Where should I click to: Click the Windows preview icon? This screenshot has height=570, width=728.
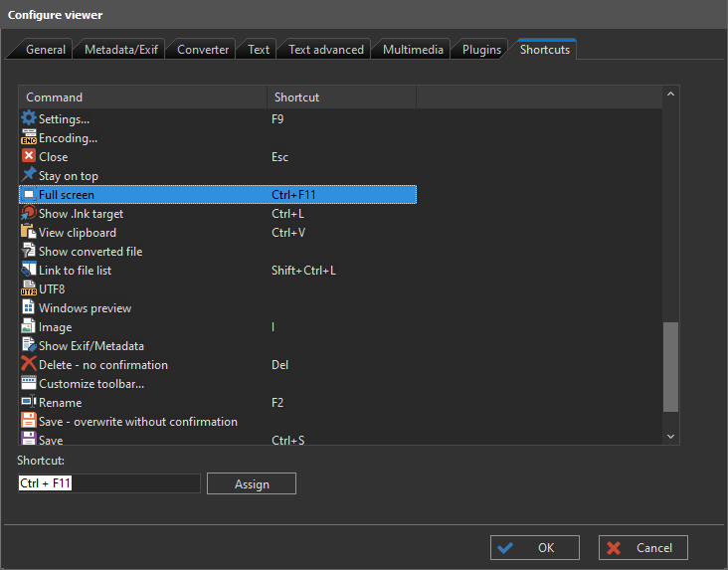[x=29, y=308]
